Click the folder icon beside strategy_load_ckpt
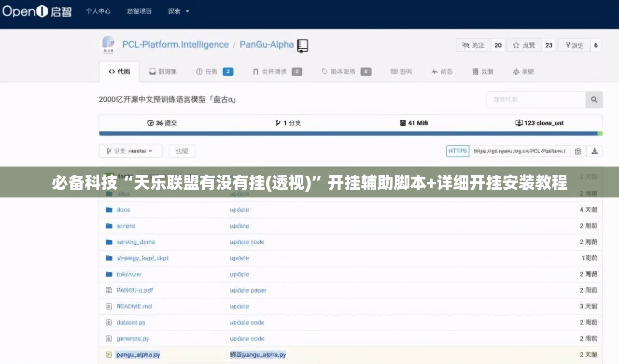The image size is (619, 364). [109, 258]
